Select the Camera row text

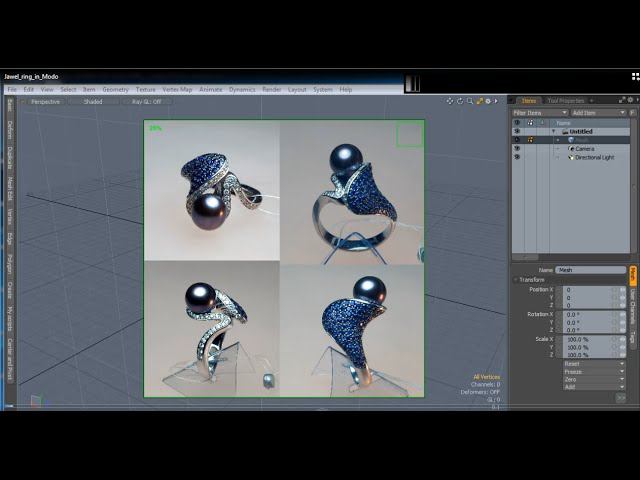(584, 149)
